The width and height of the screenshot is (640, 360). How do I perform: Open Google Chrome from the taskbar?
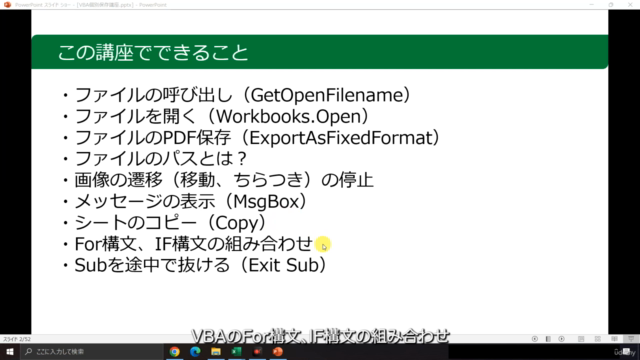tap(175, 351)
